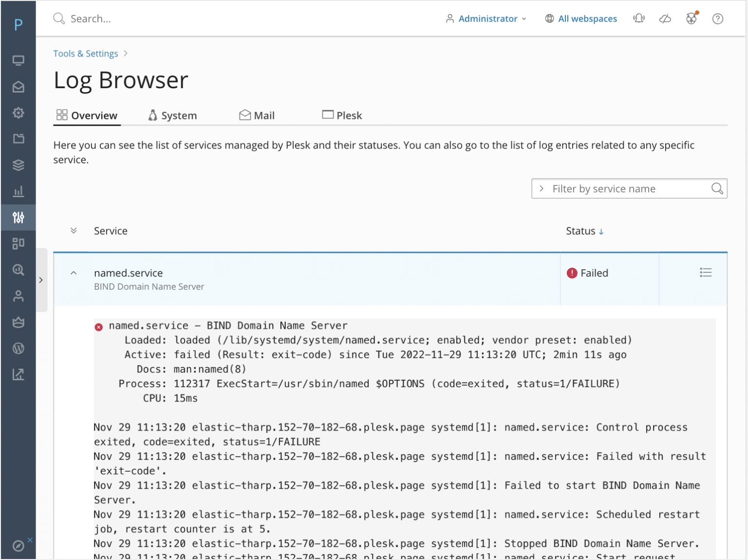748x560 pixels.
Task: Go back via Tools & Settings breadcrumb
Action: [x=85, y=54]
